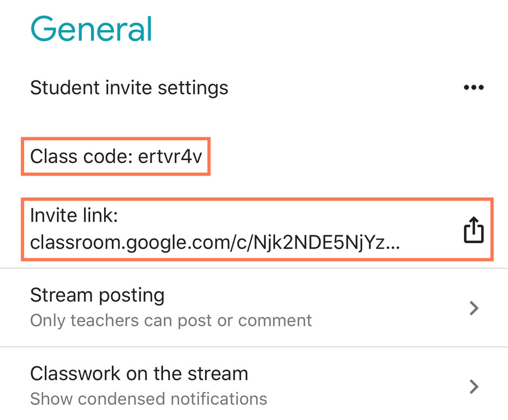This screenshot has height=420, width=508.
Task: Open Classwork on the stream via its chevron
Action: 473,387
